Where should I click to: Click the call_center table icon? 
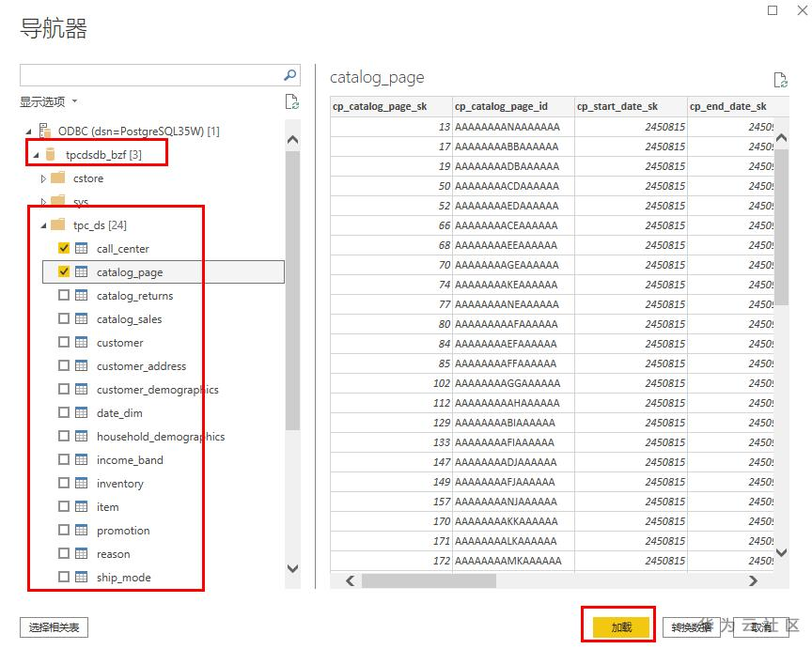click(82, 248)
